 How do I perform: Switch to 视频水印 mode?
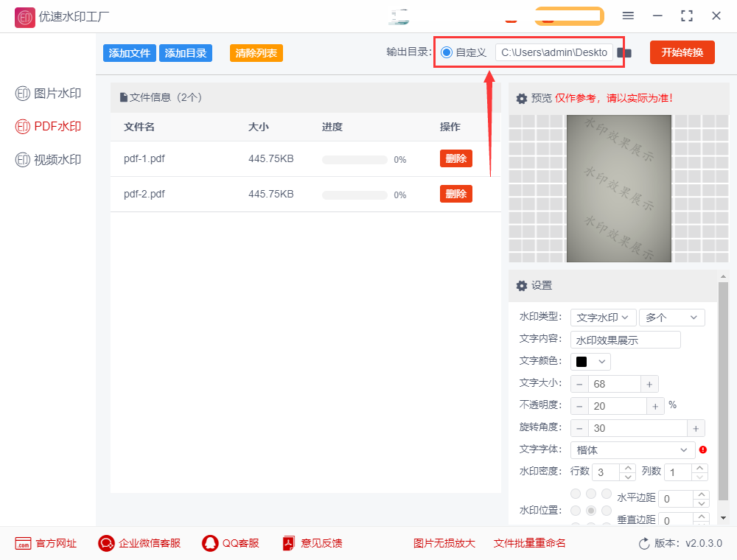point(49,160)
